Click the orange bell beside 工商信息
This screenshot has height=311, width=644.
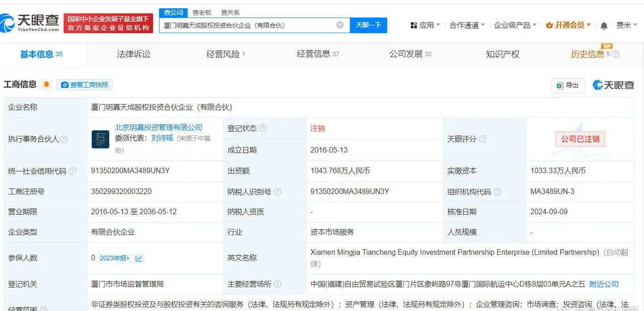[x=46, y=84]
